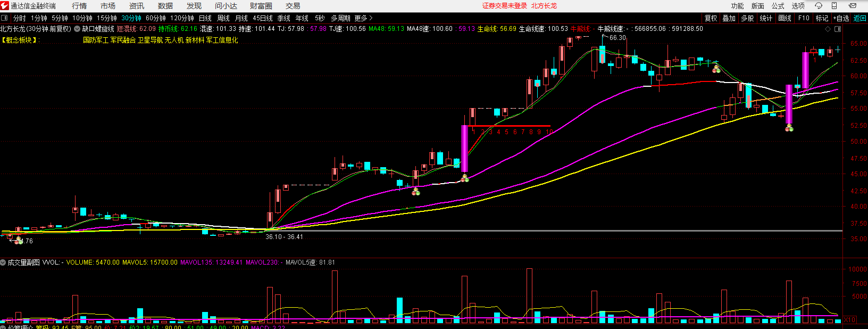Open the 功能 menu
This screenshot has width=868, height=329.
pos(738,6)
